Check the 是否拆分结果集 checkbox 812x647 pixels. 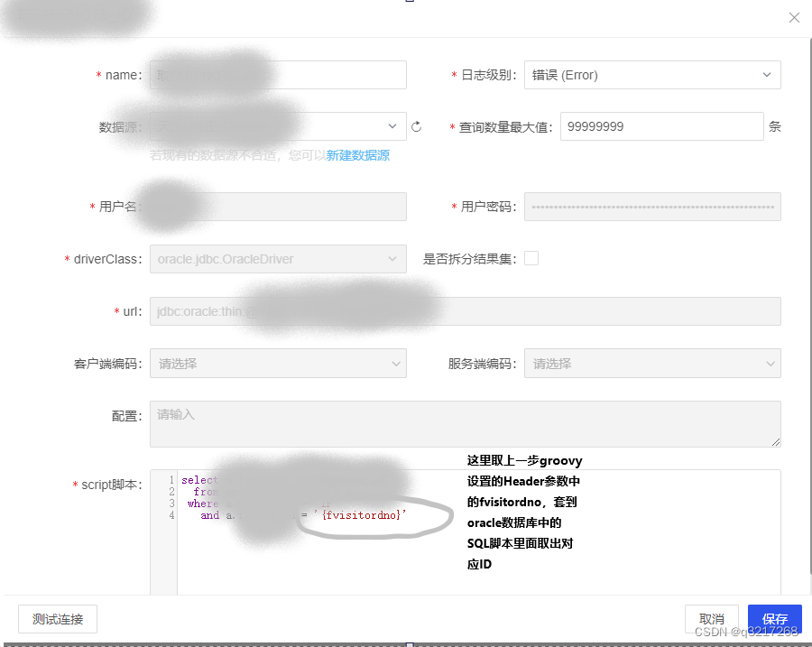pos(531,257)
